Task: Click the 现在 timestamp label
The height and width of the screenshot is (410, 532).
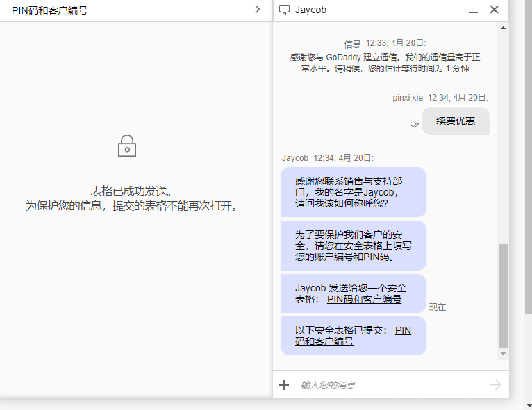Action: click(438, 307)
